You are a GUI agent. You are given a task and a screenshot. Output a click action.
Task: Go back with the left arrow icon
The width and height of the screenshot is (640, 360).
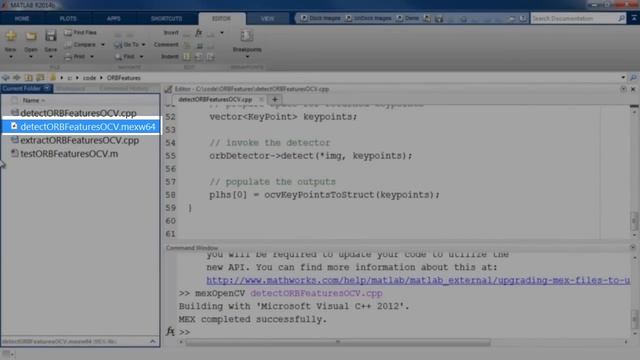(x=6, y=78)
